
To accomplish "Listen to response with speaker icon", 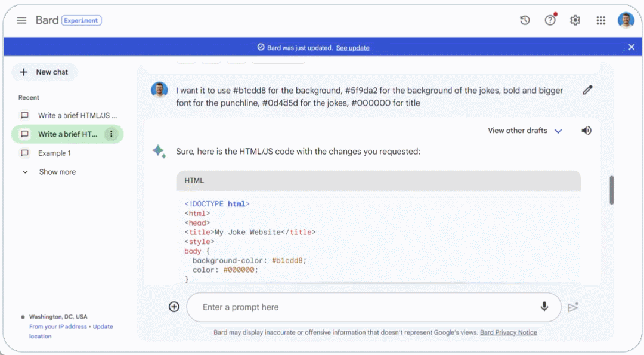I will pyautogui.click(x=587, y=131).
